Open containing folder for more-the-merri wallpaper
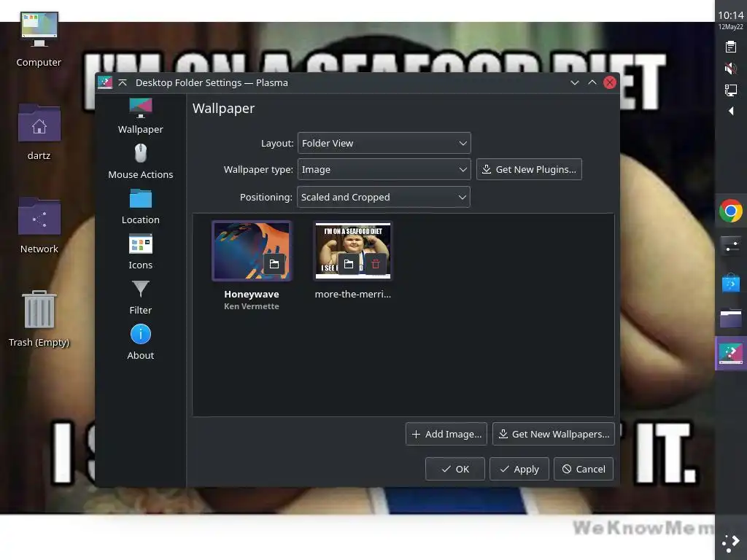This screenshot has width=747, height=560. click(349, 264)
